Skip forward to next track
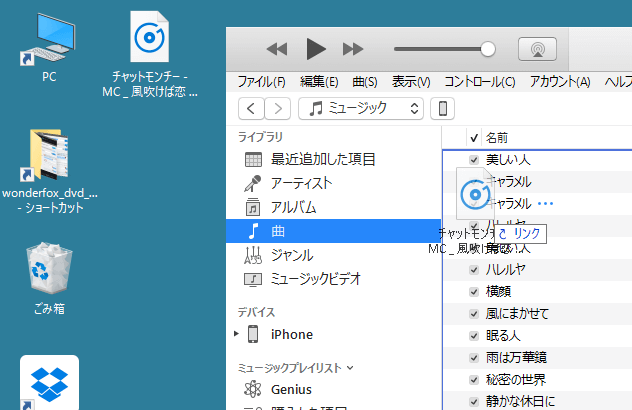 tap(353, 49)
